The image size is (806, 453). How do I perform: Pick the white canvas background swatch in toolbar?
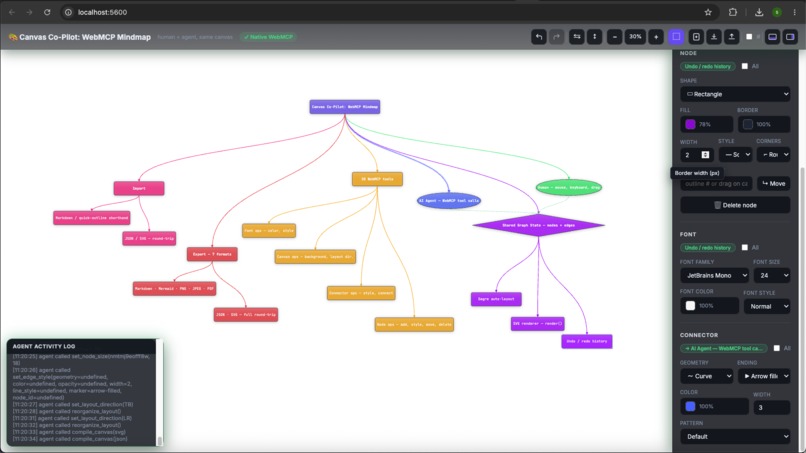pos(749,37)
